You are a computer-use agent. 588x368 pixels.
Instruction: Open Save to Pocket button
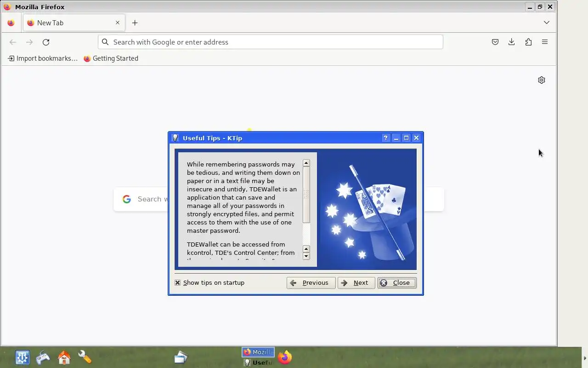495,42
